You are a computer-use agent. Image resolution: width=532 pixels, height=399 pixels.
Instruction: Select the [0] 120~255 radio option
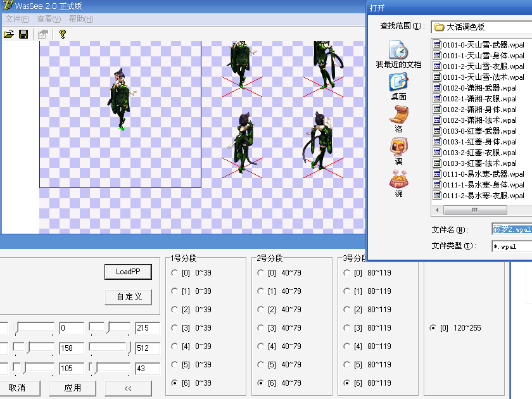455,328
